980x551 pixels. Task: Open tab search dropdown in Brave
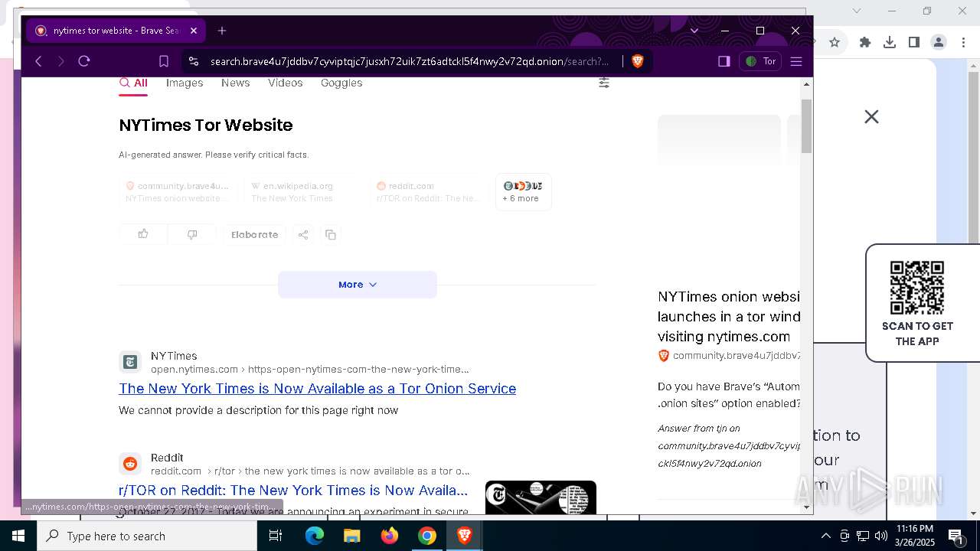694,31
